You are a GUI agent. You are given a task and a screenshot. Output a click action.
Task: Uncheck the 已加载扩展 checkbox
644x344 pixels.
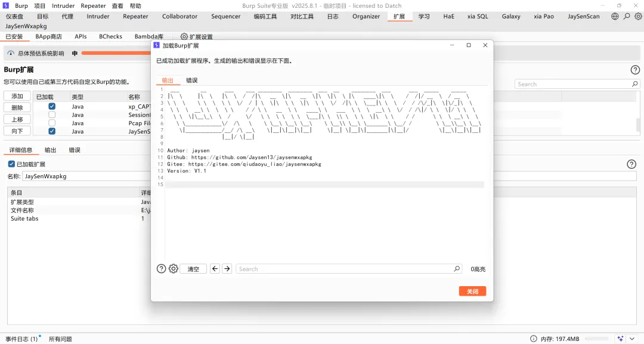[11, 164]
